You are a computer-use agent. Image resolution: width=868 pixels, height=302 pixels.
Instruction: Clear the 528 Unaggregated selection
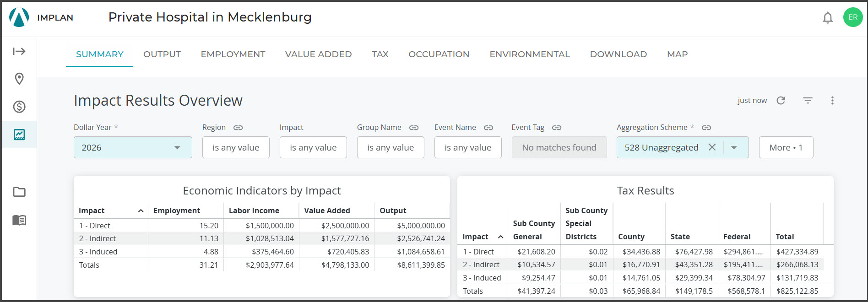click(x=712, y=147)
